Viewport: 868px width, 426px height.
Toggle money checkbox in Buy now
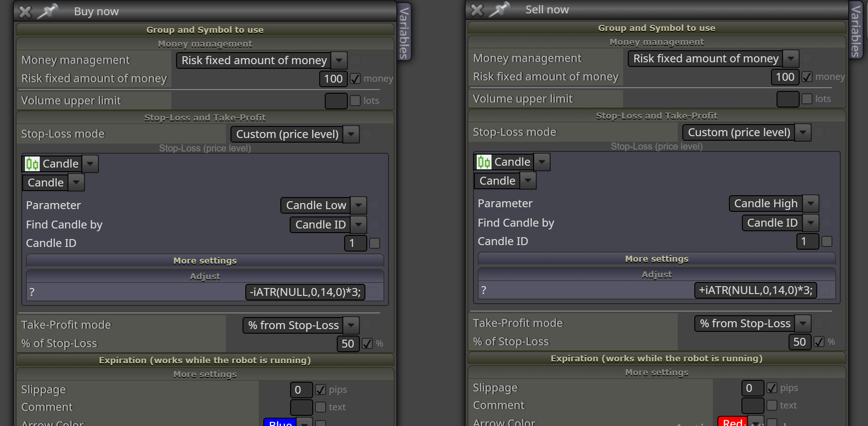point(355,79)
